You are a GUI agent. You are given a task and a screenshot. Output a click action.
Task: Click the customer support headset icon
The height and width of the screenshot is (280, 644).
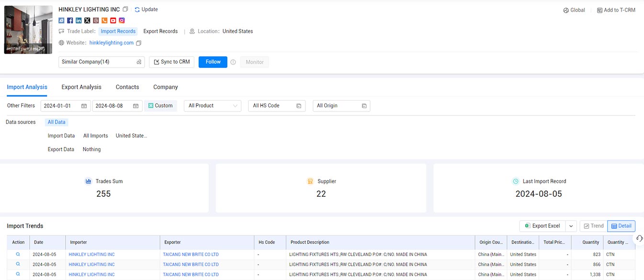tap(640, 238)
